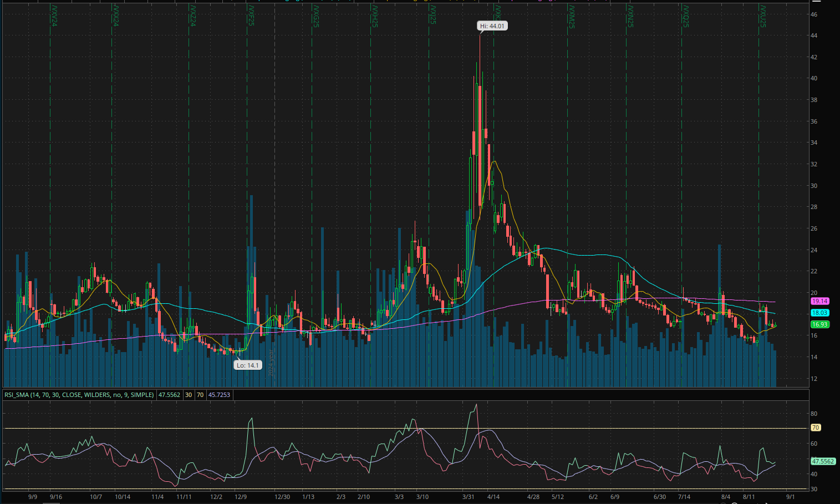Click the 8/4 date on time axis

[726, 497]
